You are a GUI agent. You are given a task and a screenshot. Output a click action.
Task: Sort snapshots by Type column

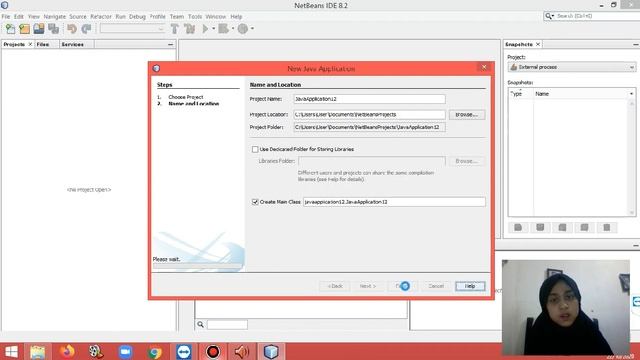(x=520, y=94)
